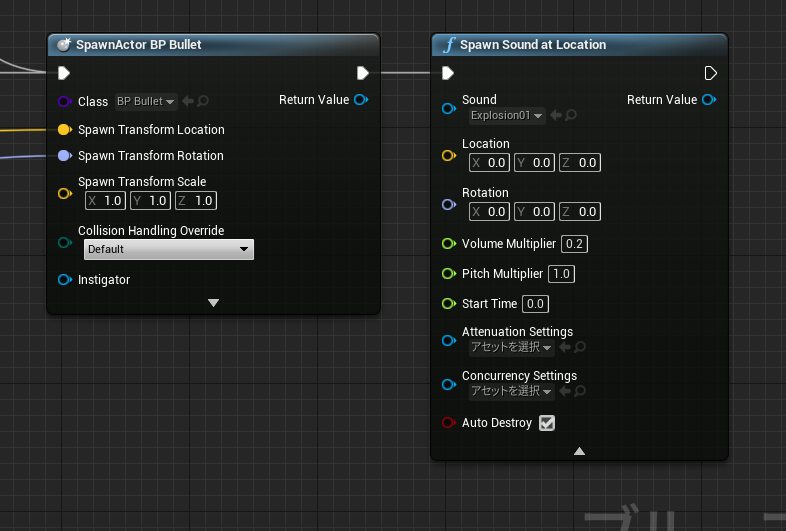Click the Sound input pin

point(449,108)
